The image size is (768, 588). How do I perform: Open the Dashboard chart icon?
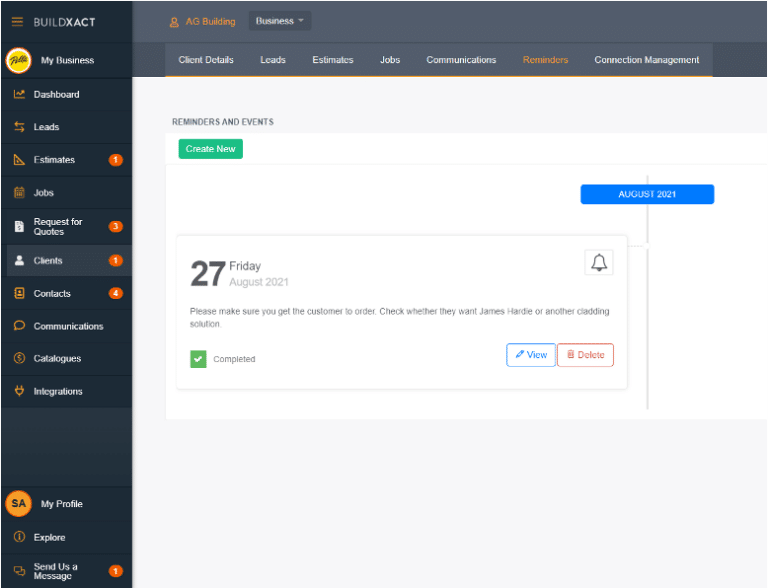tap(19, 94)
